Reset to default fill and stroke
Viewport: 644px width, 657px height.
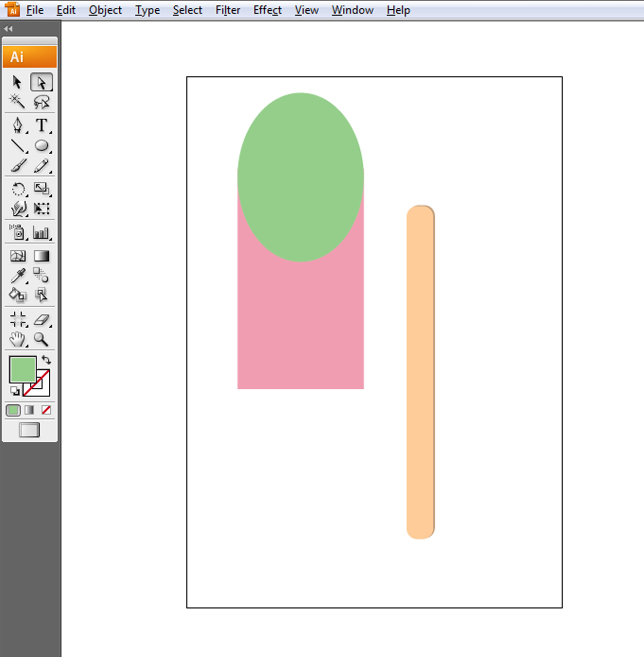(15, 391)
